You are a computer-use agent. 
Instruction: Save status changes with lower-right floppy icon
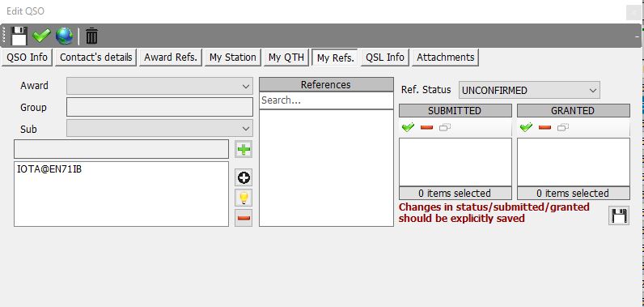tap(619, 215)
